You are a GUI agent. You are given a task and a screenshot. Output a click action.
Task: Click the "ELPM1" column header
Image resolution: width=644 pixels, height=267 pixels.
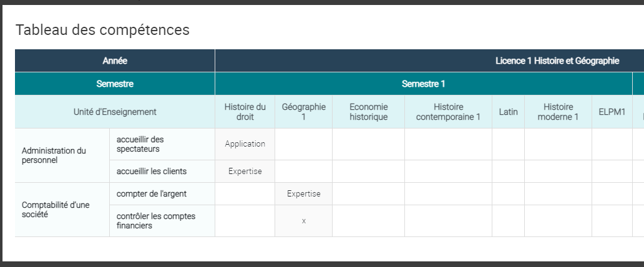click(x=612, y=112)
